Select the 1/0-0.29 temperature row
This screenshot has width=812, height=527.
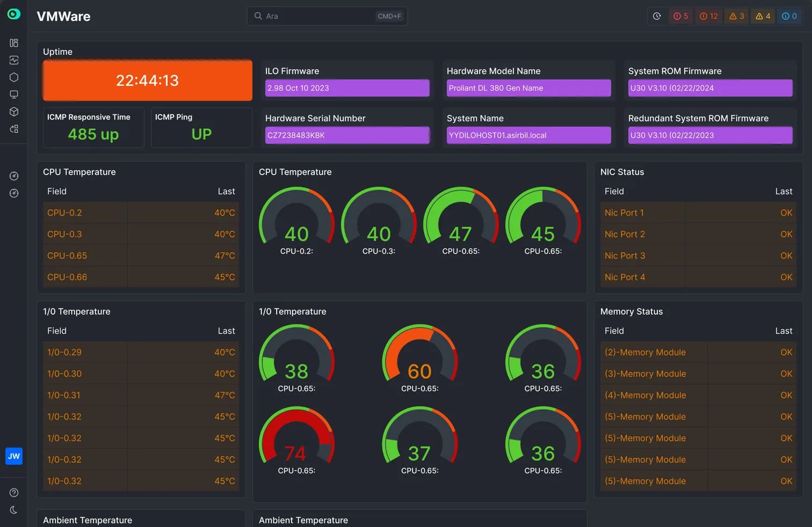[141, 352]
